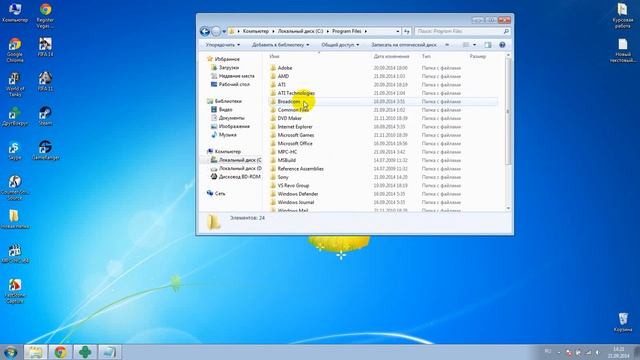Open the view options dropdown arrow
The width and height of the screenshot is (640, 360).
pos(474,45)
